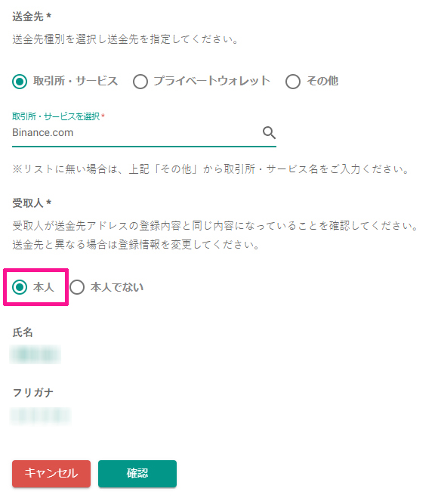441x504 pixels.
Task: Click the blurred 氏名 value
Action: click(x=35, y=354)
